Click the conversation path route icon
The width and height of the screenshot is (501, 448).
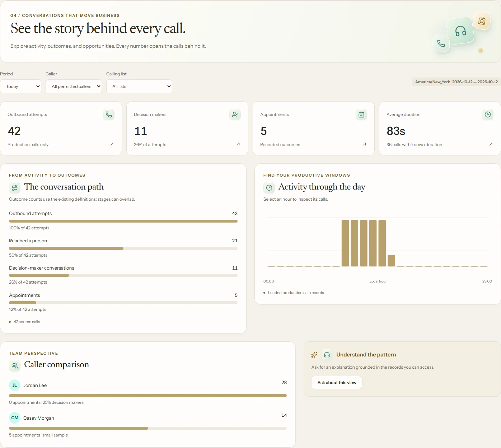(x=15, y=187)
